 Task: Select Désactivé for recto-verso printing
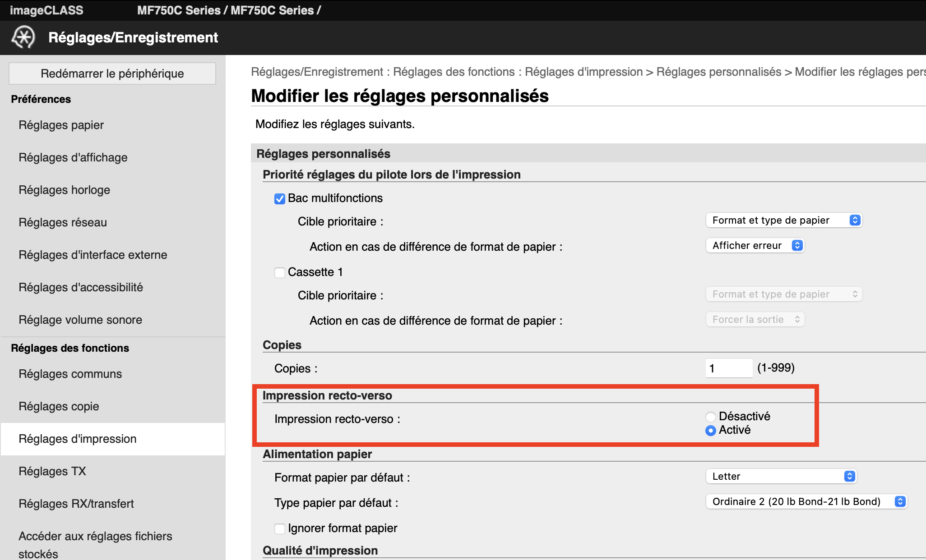tap(711, 417)
